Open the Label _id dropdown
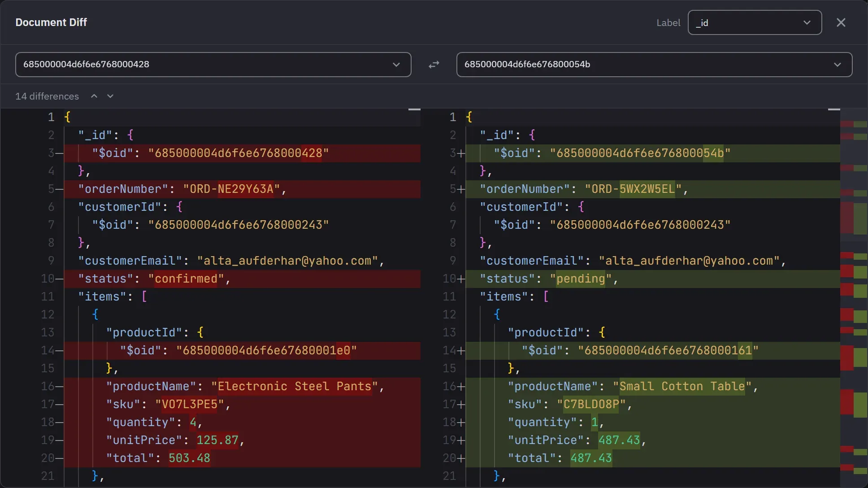This screenshot has width=868, height=488. [x=755, y=22]
